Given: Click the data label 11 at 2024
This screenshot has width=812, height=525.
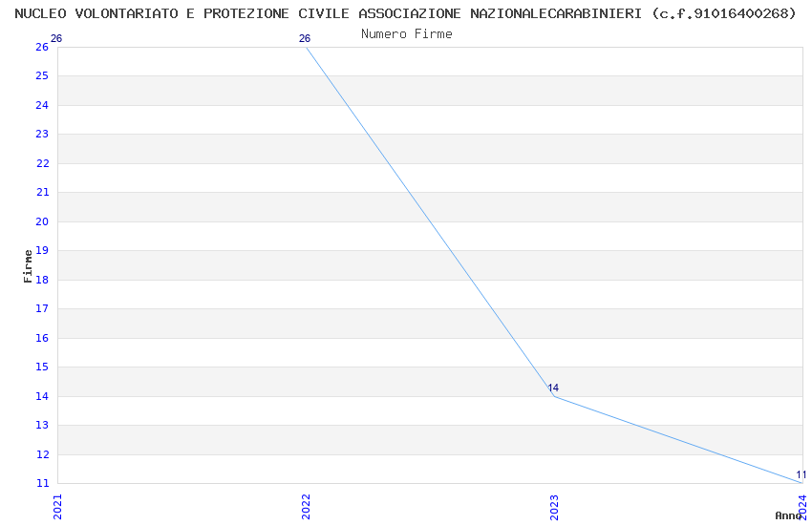Looking at the screenshot, I should [x=801, y=474].
